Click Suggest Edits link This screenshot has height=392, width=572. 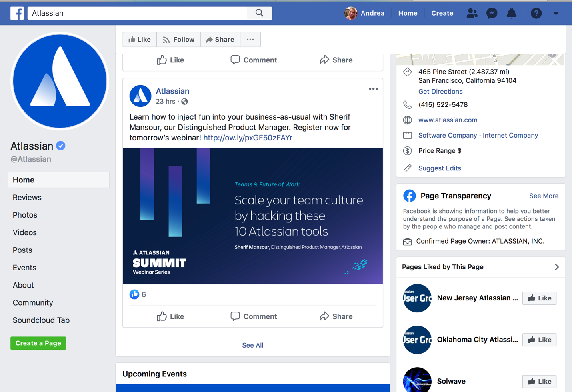click(x=440, y=168)
